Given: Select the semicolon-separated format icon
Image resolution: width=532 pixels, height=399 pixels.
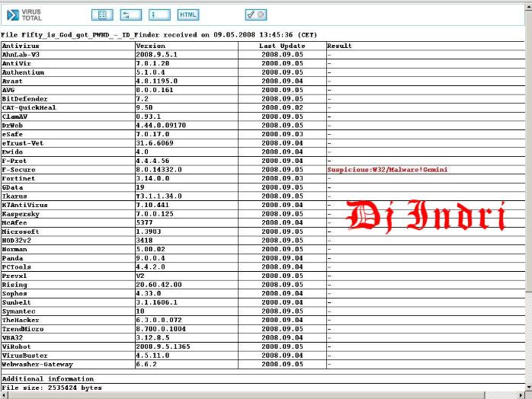Looking at the screenshot, I should point(159,14).
